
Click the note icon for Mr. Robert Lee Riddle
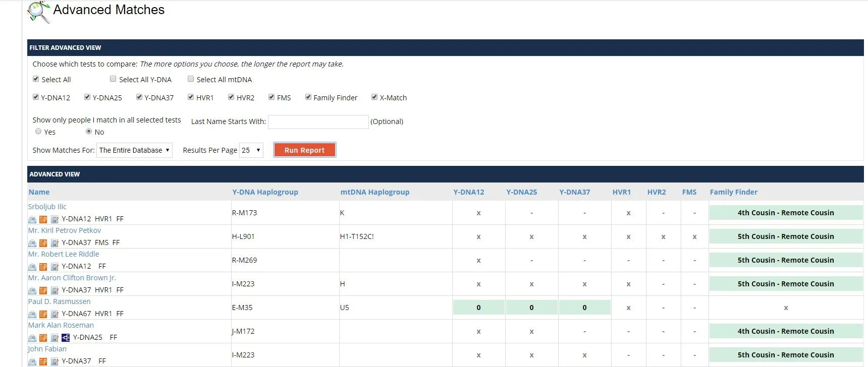(55, 267)
